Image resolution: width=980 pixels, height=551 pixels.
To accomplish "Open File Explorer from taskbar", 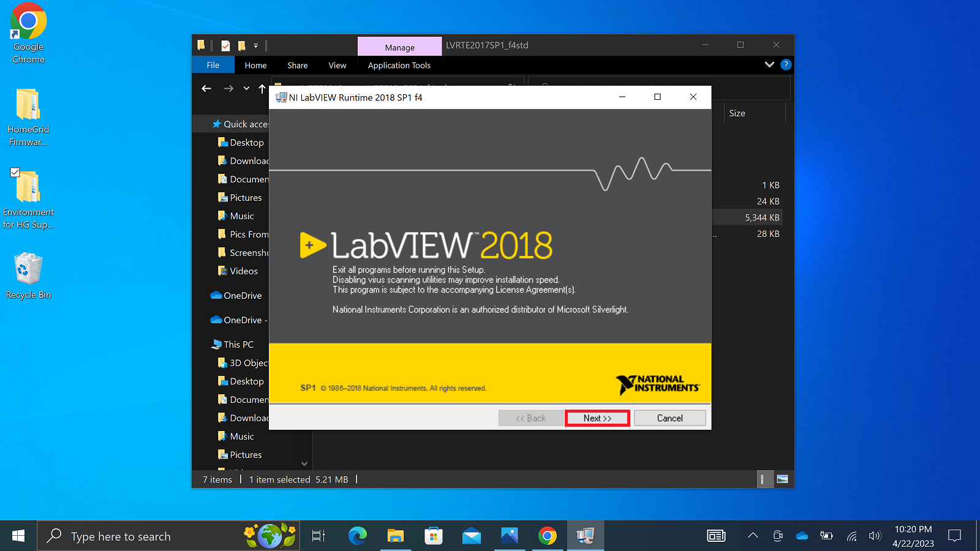I will tap(395, 536).
